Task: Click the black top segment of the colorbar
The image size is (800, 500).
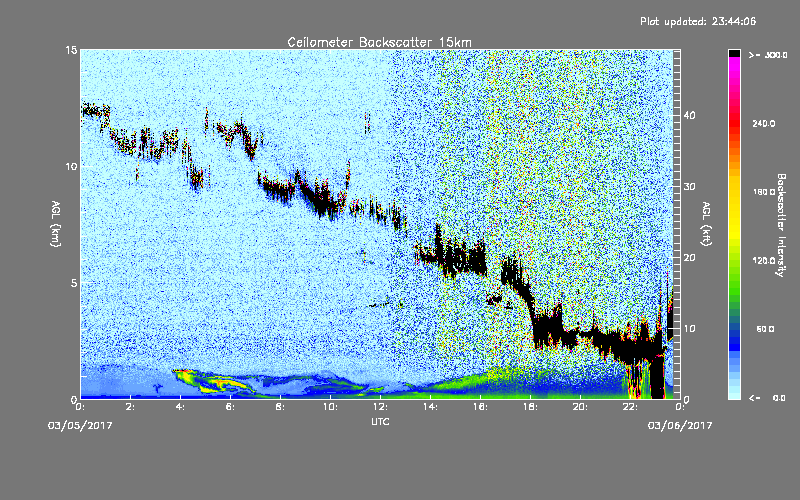Action: click(x=734, y=53)
